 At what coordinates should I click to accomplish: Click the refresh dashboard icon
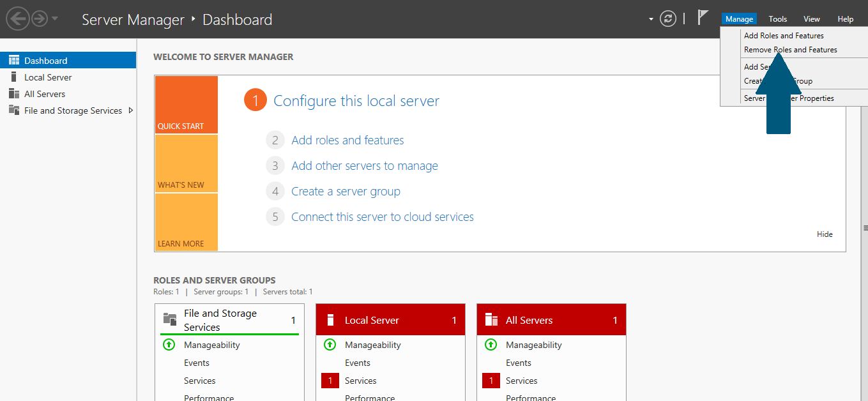coord(668,19)
